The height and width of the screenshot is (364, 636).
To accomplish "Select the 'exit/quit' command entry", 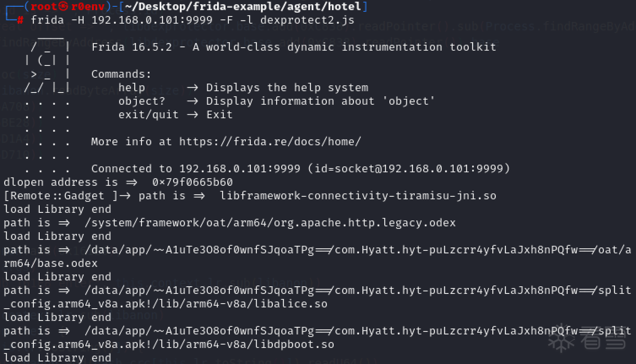I will [x=148, y=114].
